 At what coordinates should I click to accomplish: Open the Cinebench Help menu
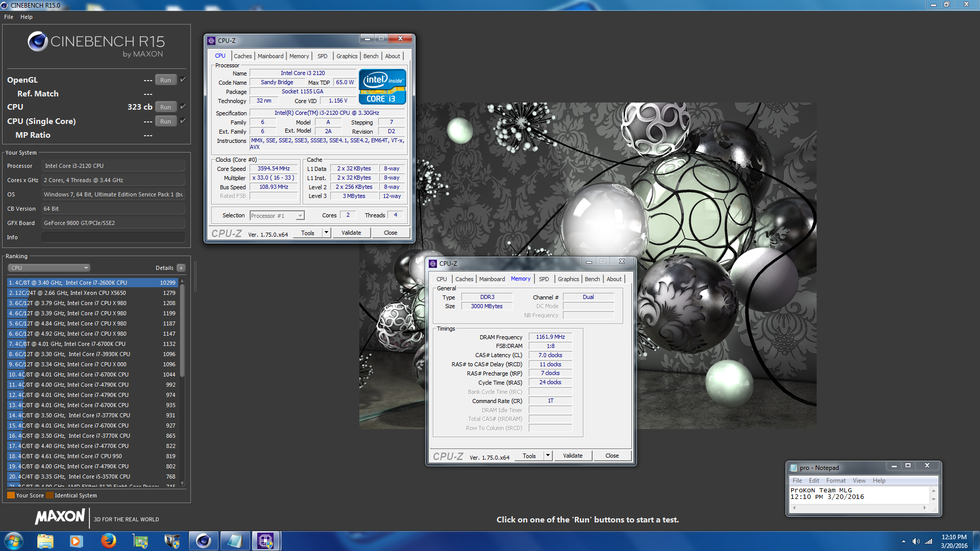(27, 17)
